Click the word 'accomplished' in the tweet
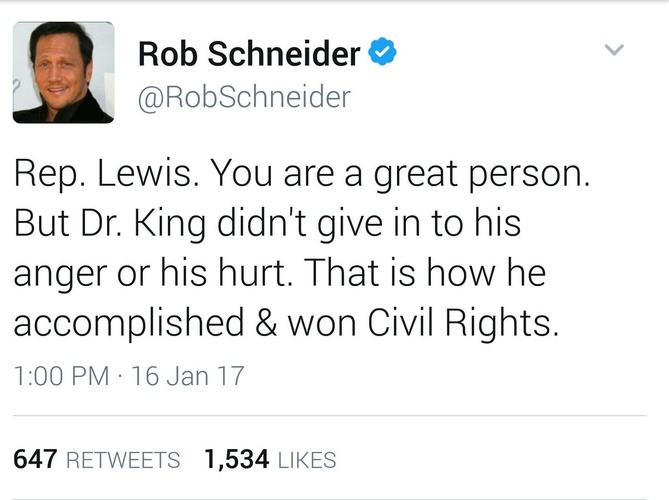 click(129, 323)
